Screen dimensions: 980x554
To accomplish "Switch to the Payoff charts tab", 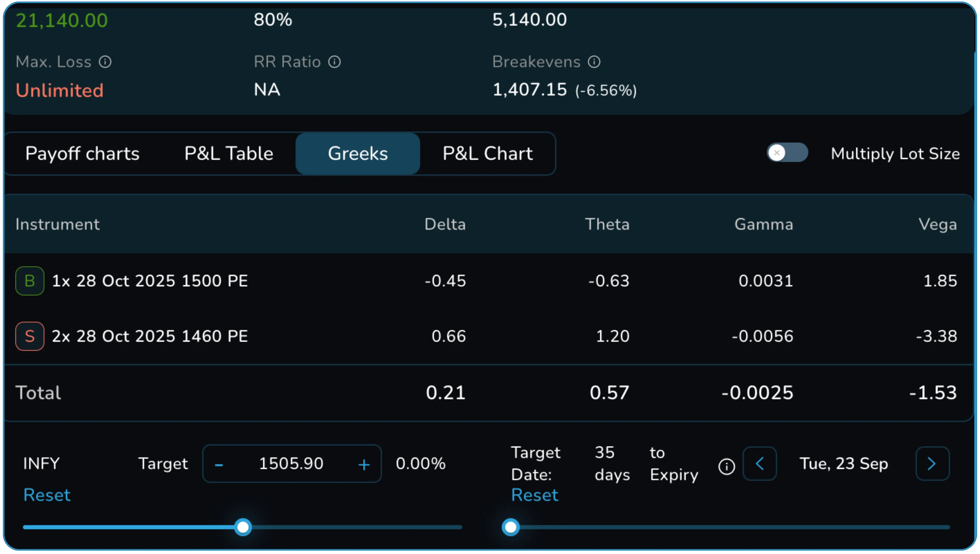I will click(83, 153).
